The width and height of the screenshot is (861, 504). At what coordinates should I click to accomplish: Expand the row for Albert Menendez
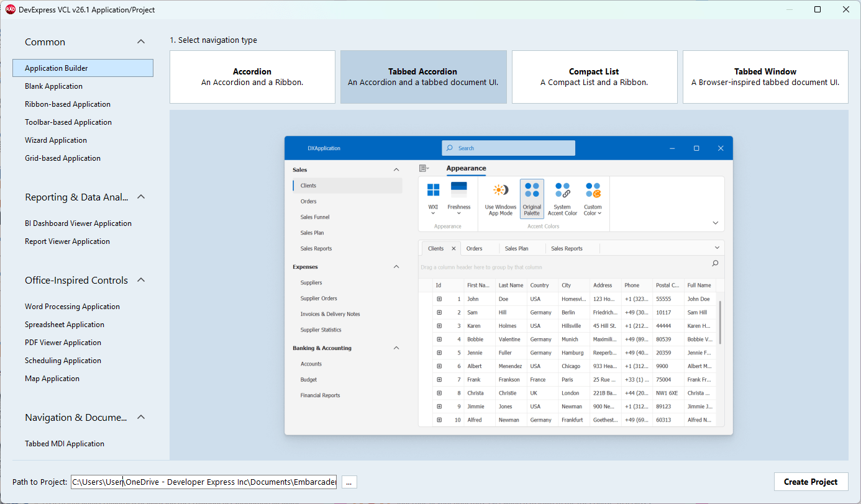pyautogui.click(x=439, y=366)
